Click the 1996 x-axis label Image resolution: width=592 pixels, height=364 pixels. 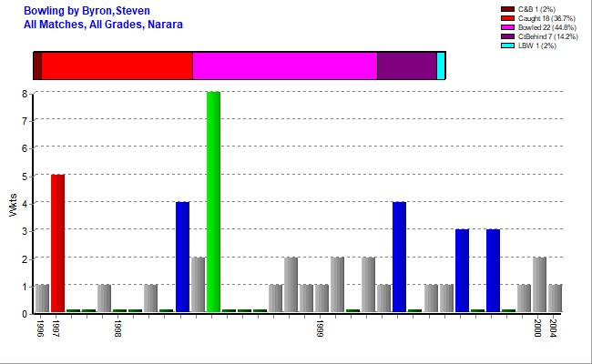41,329
